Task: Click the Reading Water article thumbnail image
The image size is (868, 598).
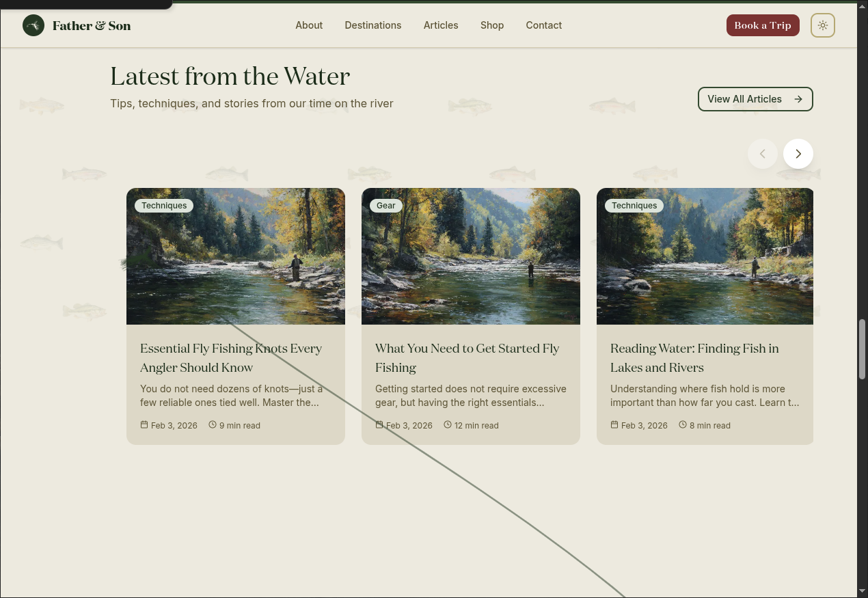Action: tap(705, 256)
